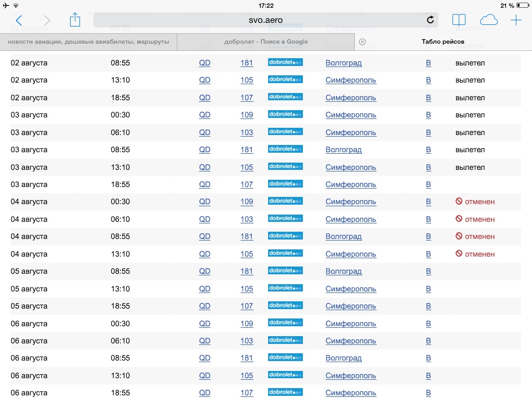The width and height of the screenshot is (532, 399).
Task: Open Волгоград link for 02 августа 08:55
Action: tap(343, 63)
